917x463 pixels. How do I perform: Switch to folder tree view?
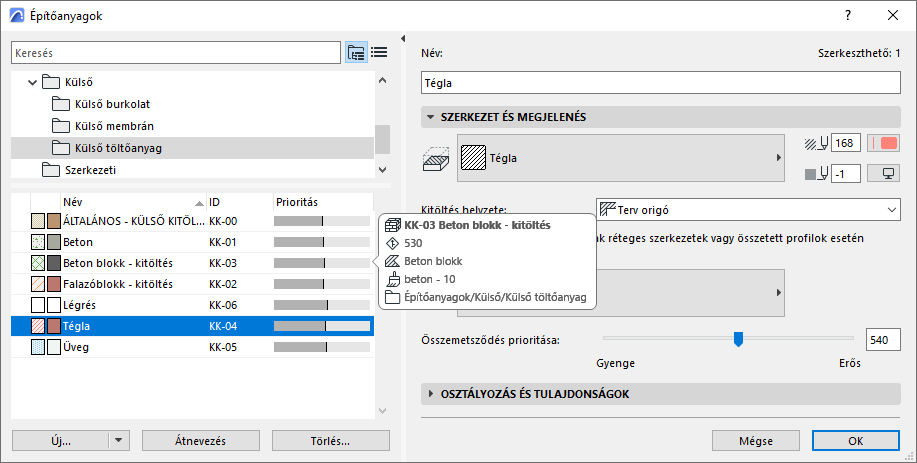point(356,52)
